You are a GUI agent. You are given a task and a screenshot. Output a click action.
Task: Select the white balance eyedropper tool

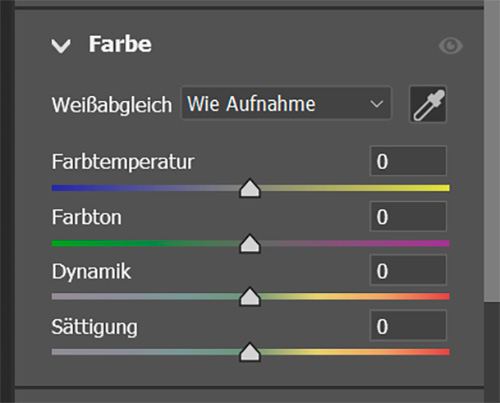click(428, 104)
